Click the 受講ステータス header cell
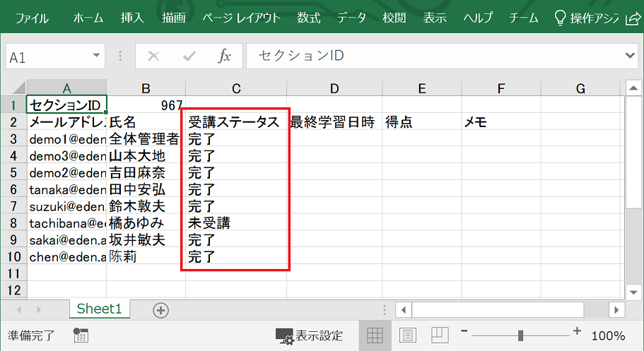This screenshot has width=644, height=351. point(236,122)
